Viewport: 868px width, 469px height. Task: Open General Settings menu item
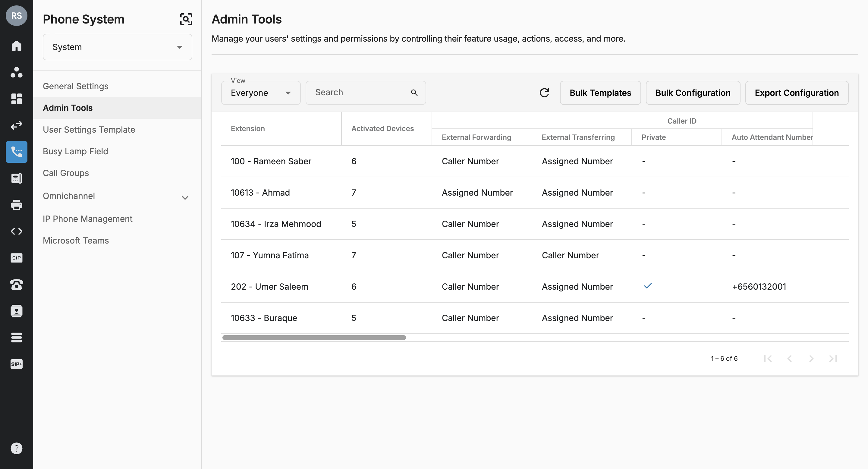tap(117, 86)
